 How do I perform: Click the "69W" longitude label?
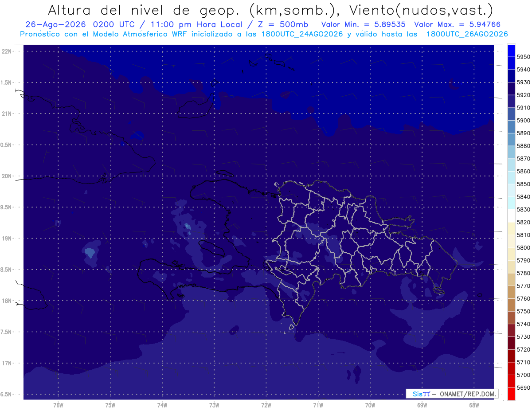point(422,405)
